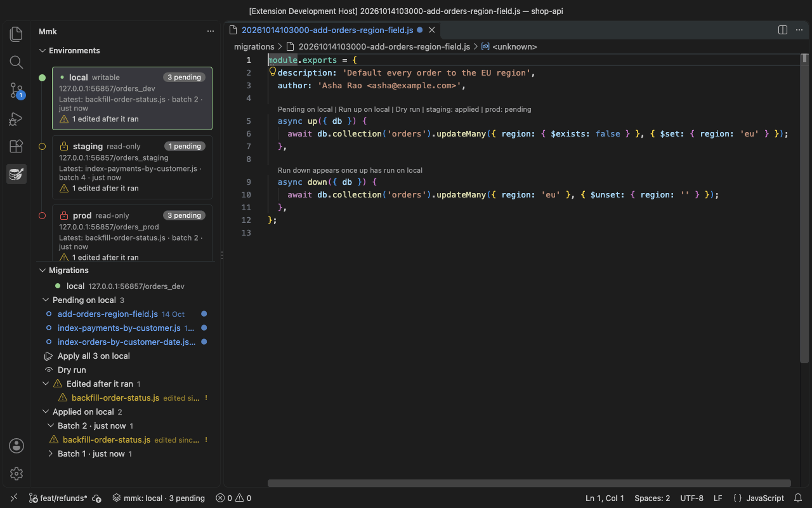Click the migrations breadcrumb segment
Image resolution: width=812 pixels, height=508 pixels.
(254, 46)
